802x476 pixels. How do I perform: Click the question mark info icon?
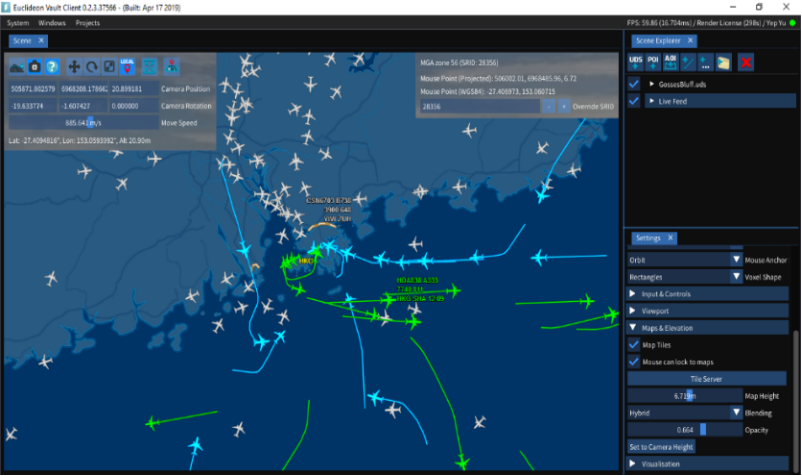52,66
